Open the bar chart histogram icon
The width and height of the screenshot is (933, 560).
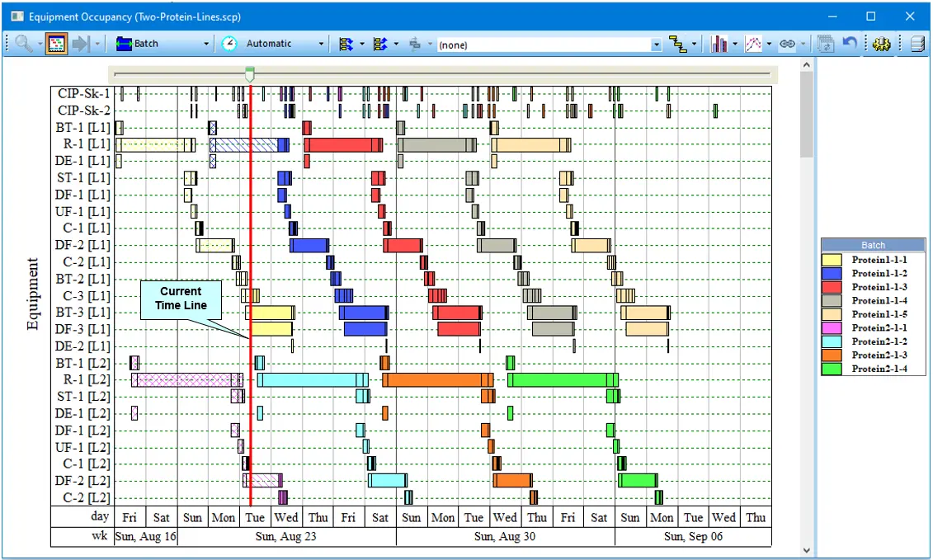(719, 44)
